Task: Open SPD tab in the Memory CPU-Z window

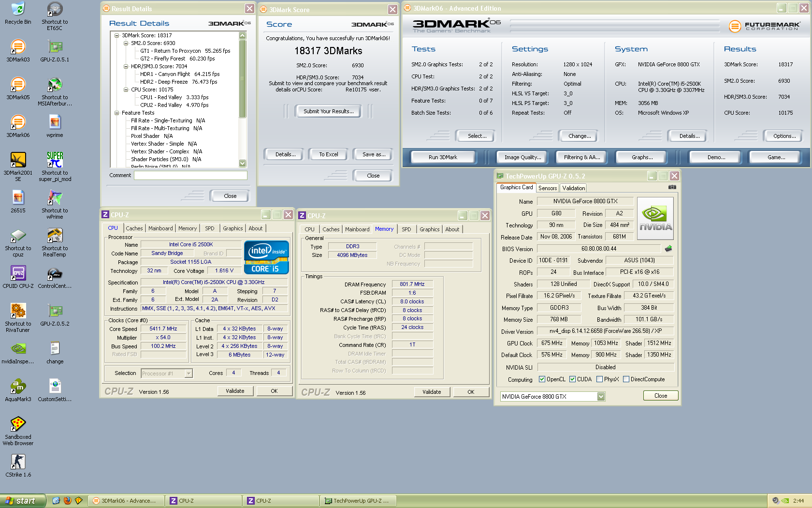Action: click(406, 229)
